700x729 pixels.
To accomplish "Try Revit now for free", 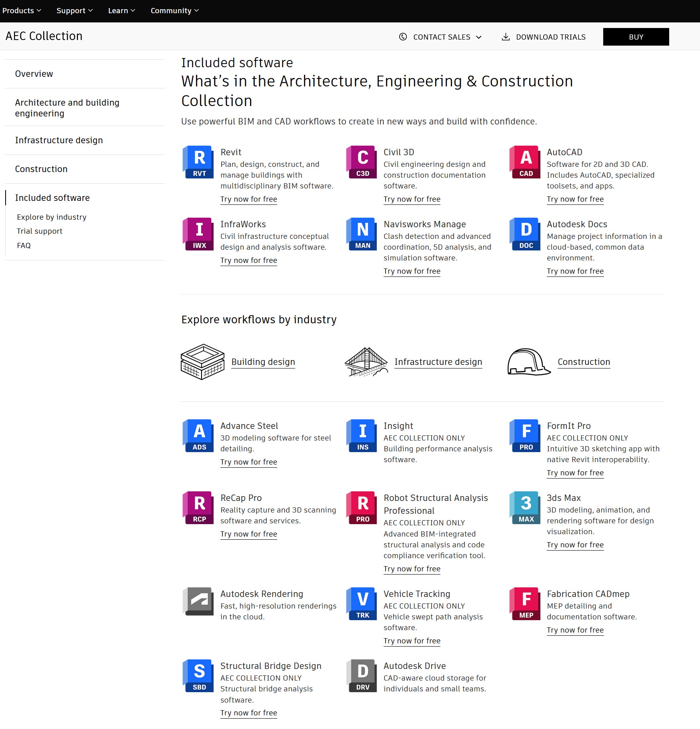I will point(248,199).
